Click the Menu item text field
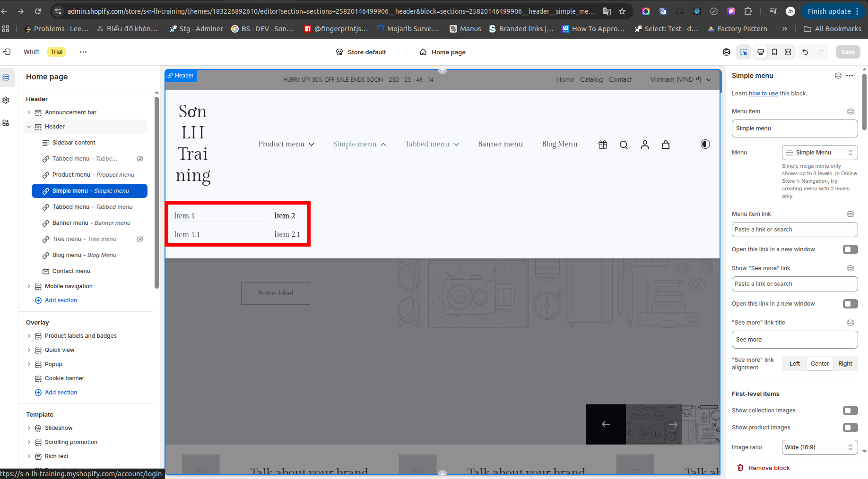This screenshot has height=479, width=868. [x=795, y=128]
